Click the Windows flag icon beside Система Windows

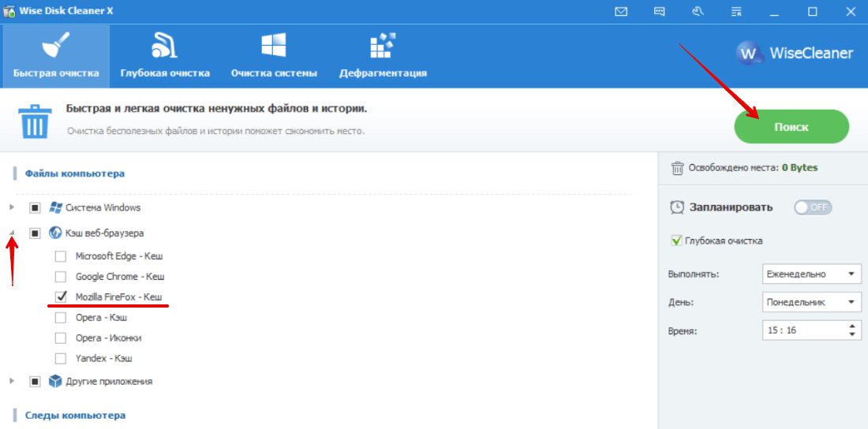(x=54, y=207)
